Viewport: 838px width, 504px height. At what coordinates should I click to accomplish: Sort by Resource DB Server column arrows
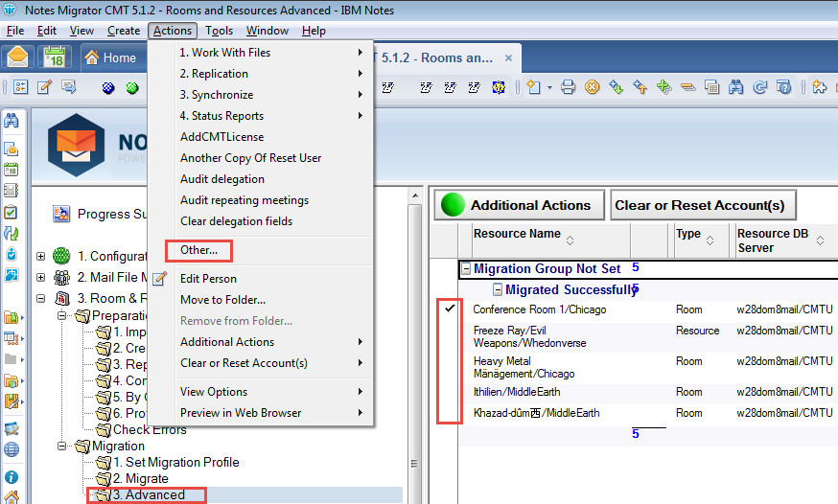(x=820, y=241)
